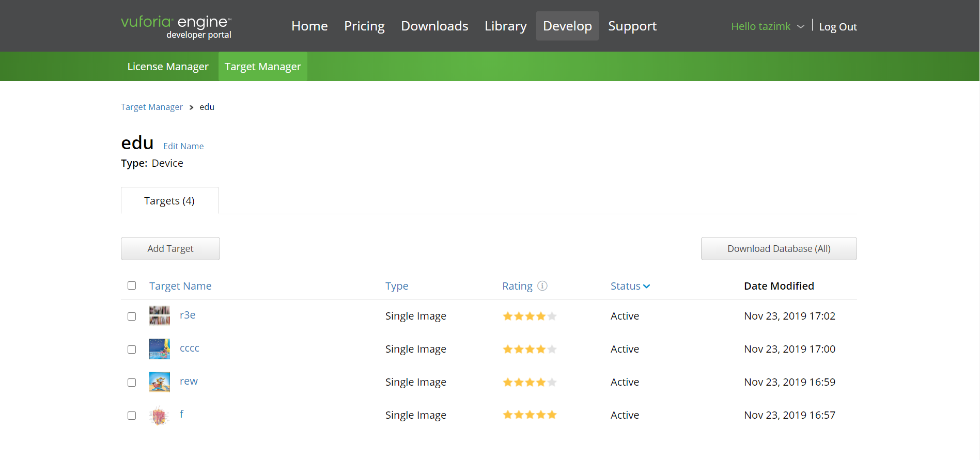Switch to Target Manager tab

(x=263, y=67)
